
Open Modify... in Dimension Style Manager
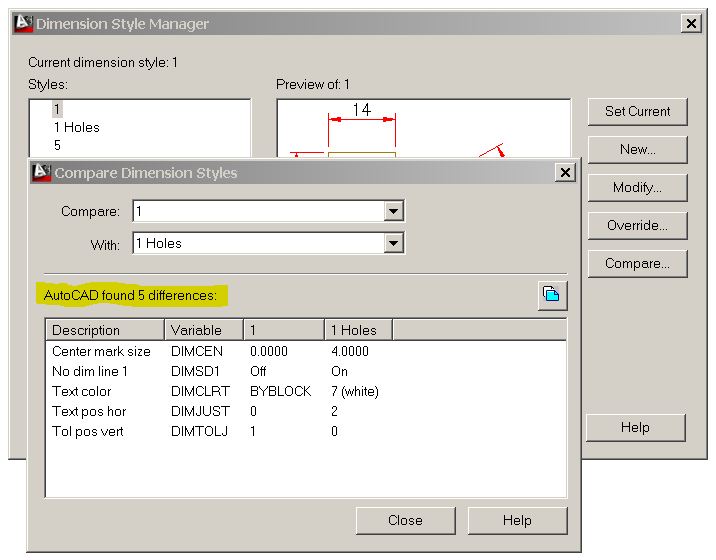637,187
